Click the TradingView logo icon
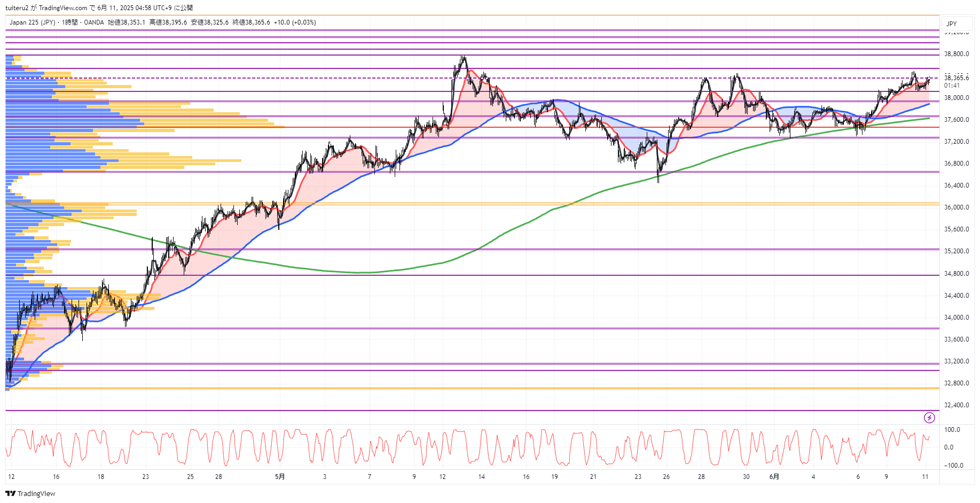 pos(10,493)
